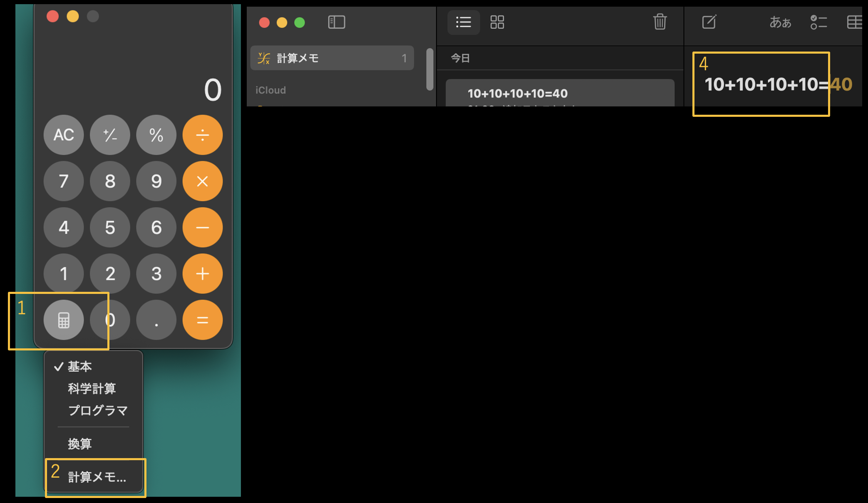Create a new note with compose icon

[709, 22]
